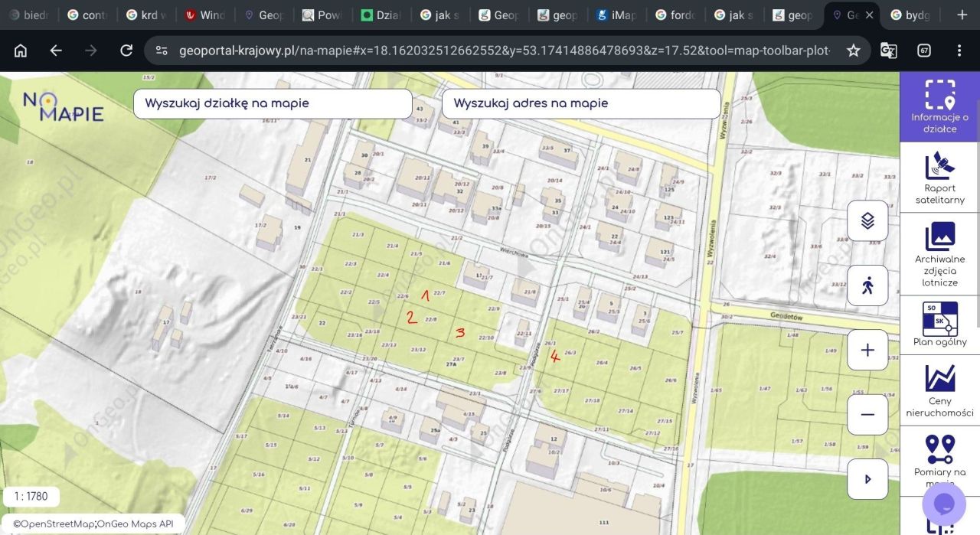Open Ceny nieruchomości chart tool
Screen dimensions: 980x535
click(939, 389)
